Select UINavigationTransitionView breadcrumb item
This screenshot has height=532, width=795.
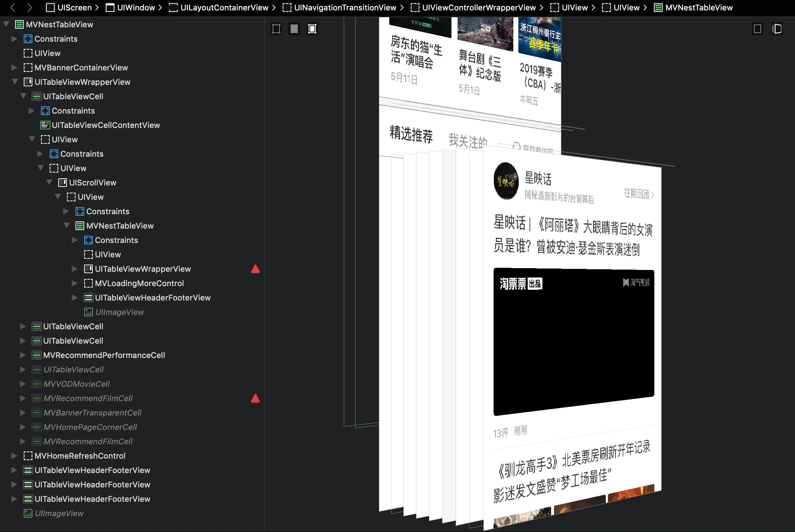click(x=345, y=8)
